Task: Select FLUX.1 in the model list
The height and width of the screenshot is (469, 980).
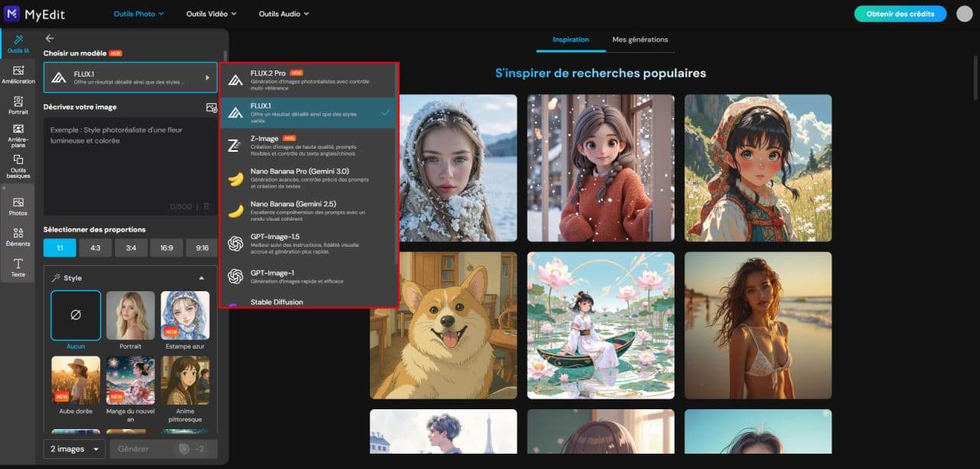Action: tap(308, 112)
